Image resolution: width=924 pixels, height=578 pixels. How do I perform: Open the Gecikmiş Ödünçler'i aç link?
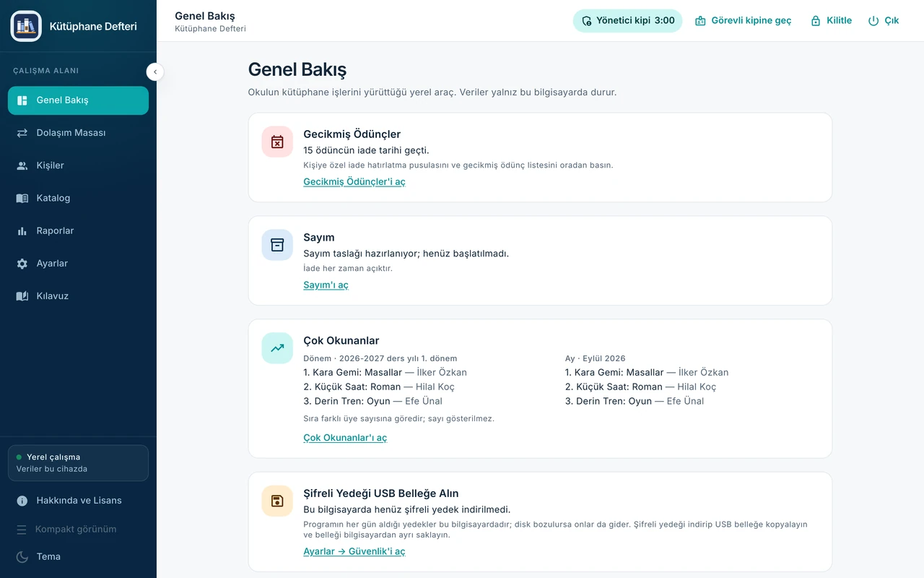click(x=354, y=182)
